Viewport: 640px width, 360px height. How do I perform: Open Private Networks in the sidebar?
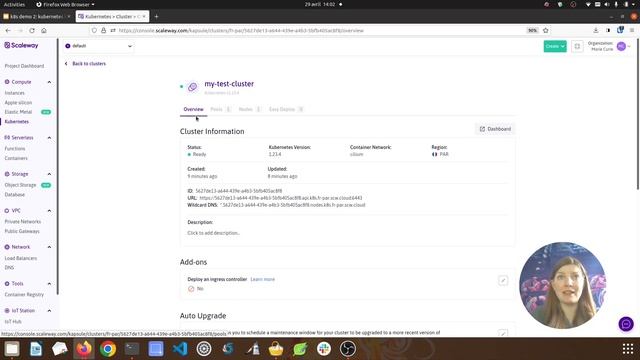coord(22,222)
